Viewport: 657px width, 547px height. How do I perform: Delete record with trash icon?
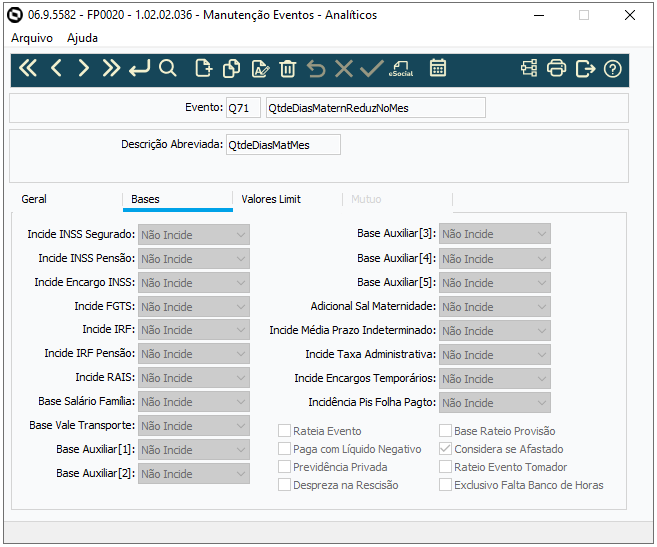coord(287,68)
